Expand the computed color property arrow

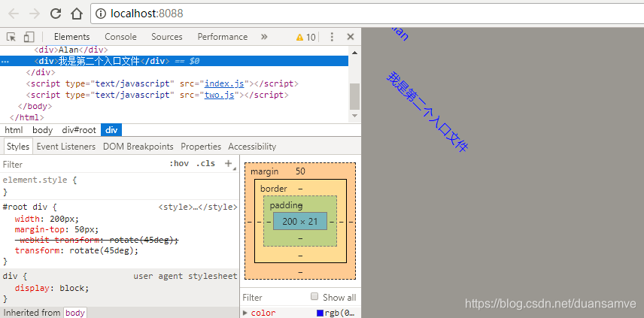[x=245, y=313]
